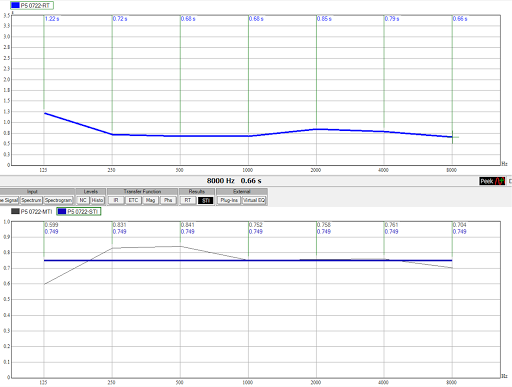Open the Plug-Ins external button
The height and width of the screenshot is (387, 512).
click(229, 200)
